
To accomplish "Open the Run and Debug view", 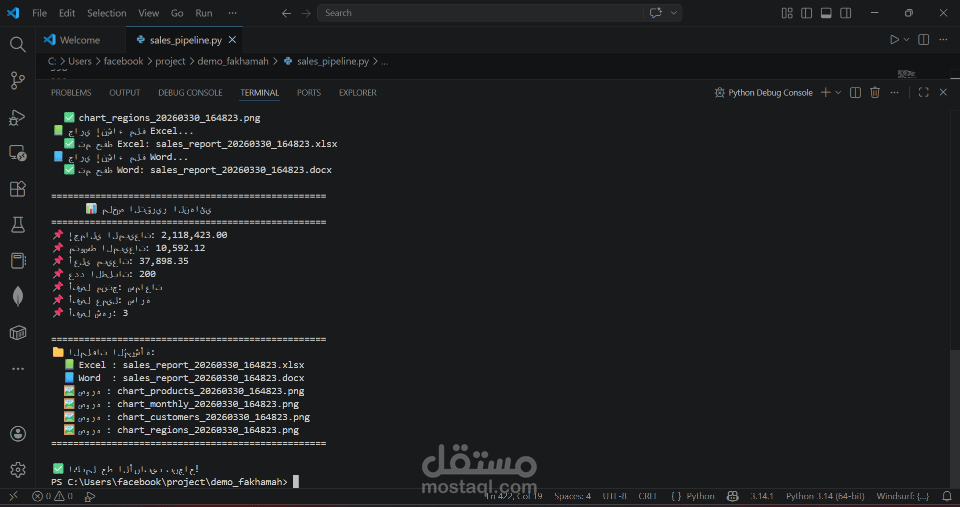I will 18,117.
